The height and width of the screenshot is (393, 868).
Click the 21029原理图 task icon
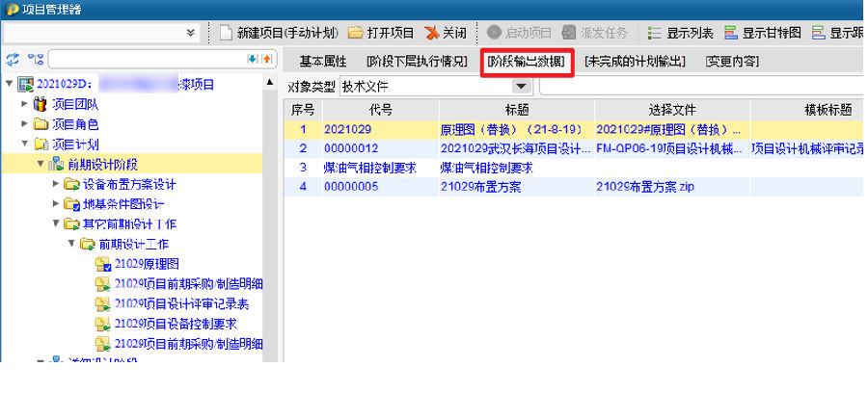(x=103, y=264)
